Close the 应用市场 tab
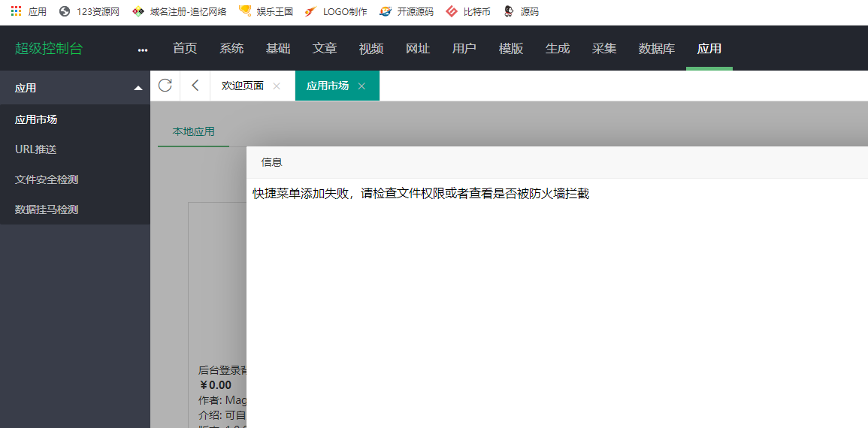The image size is (868, 428). [361, 86]
